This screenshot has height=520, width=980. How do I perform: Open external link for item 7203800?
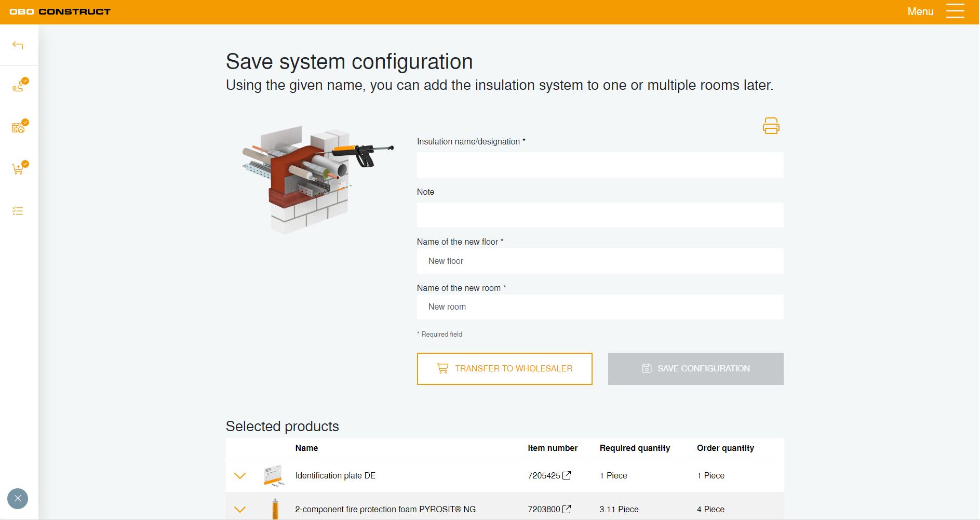click(567, 509)
